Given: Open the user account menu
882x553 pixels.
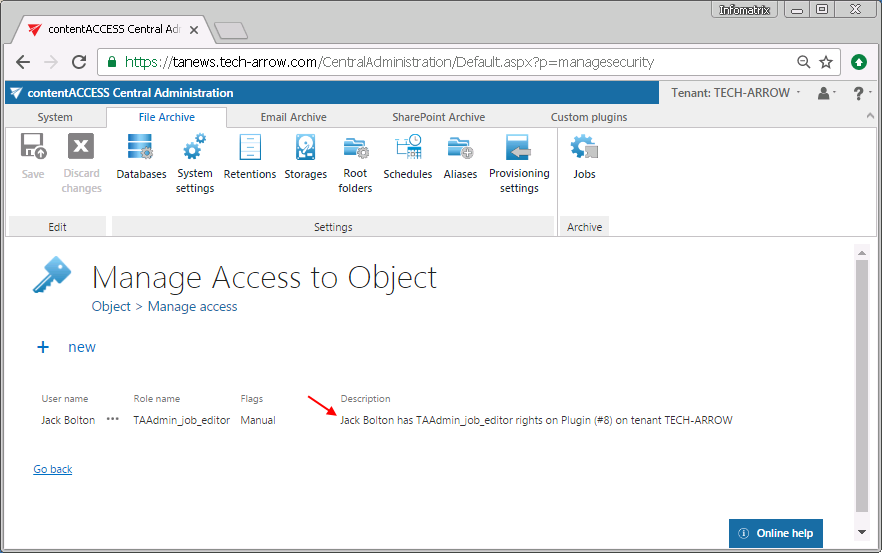Looking at the screenshot, I should click(x=825, y=93).
